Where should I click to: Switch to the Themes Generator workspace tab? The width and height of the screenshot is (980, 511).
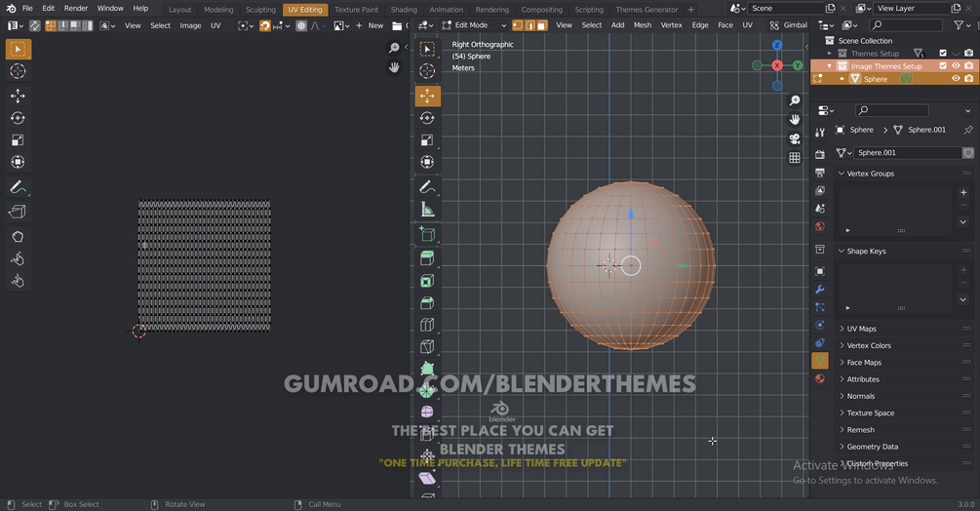click(x=647, y=10)
